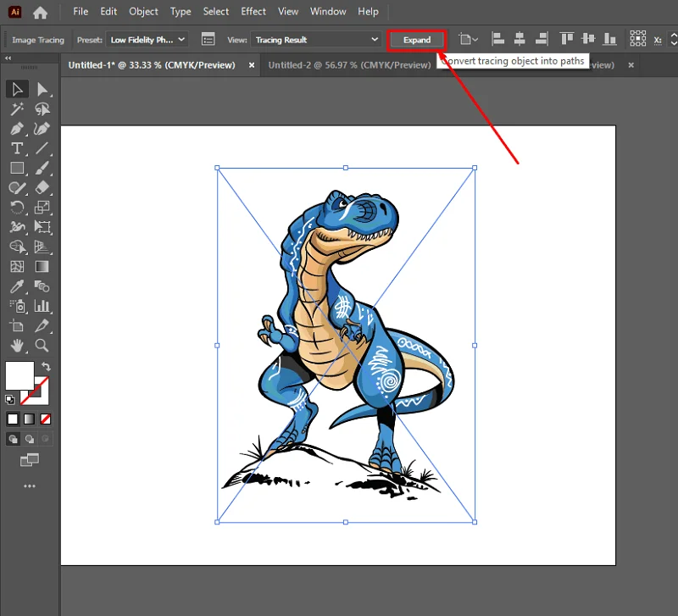Select the Gradient tool in the toolbar
This screenshot has height=616, width=678.
(42, 266)
